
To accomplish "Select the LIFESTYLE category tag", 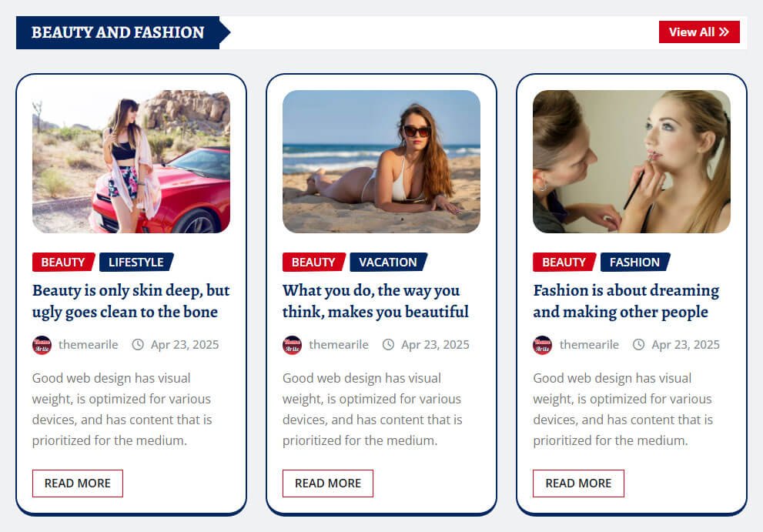I will coord(136,262).
